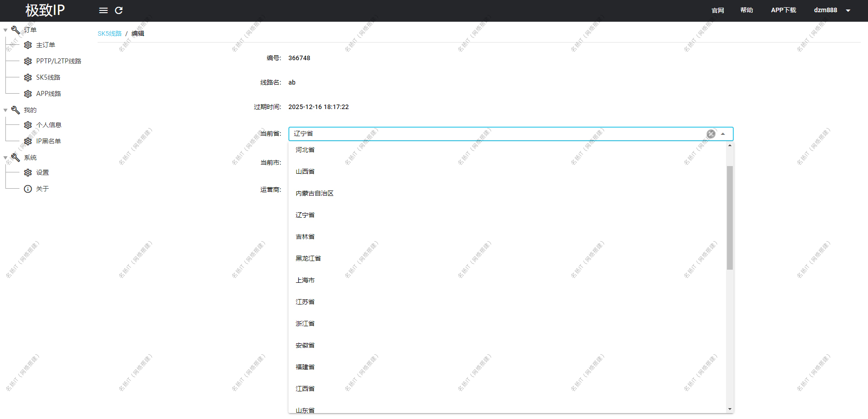
Task: Close province dropdown using caret arrow
Action: pos(723,134)
